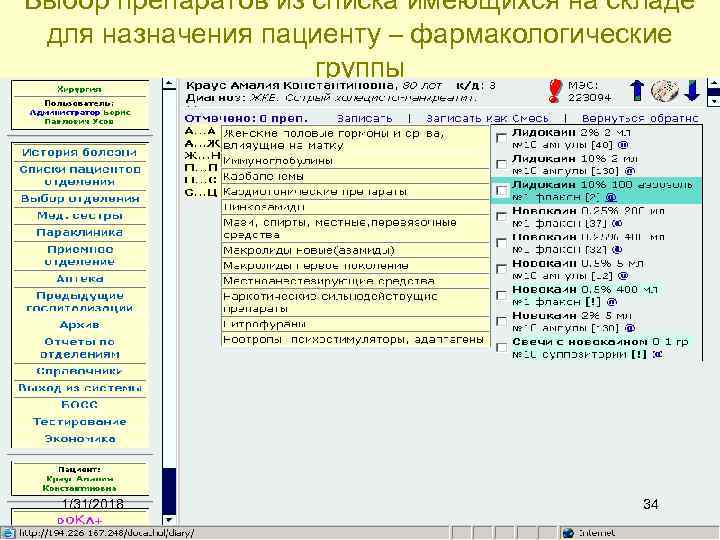Select the Новокаин 0.5% 5 мл checkbox
Viewport: 720px width, 540px height.
coord(501,269)
